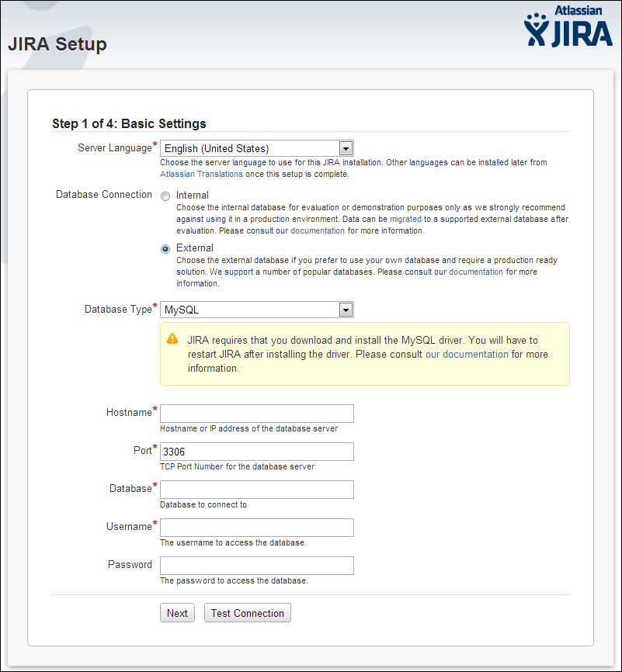Screen dimensions: 622x672
Task: Open 'our documentation' link in MySQL warning
Action: click(x=467, y=355)
